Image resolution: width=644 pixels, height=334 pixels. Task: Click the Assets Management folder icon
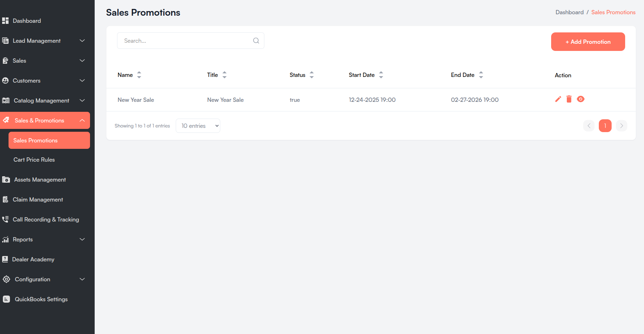[6, 179]
